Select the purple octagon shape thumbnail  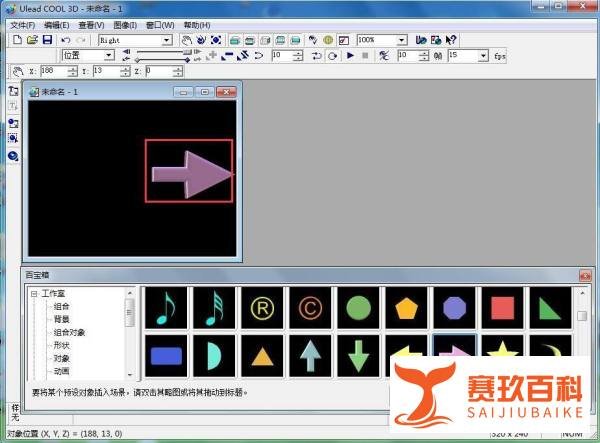coord(454,308)
